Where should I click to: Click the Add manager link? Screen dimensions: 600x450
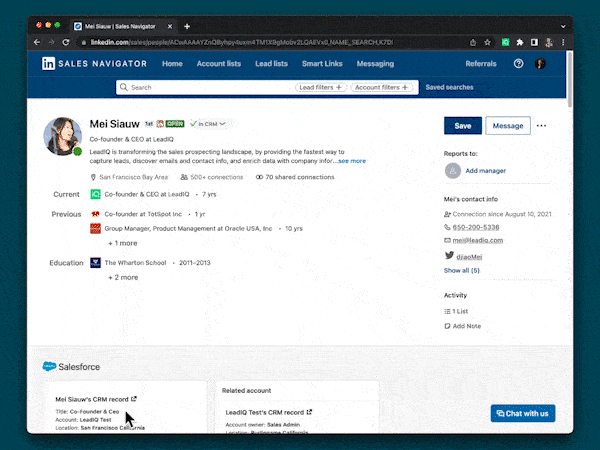pyautogui.click(x=486, y=171)
